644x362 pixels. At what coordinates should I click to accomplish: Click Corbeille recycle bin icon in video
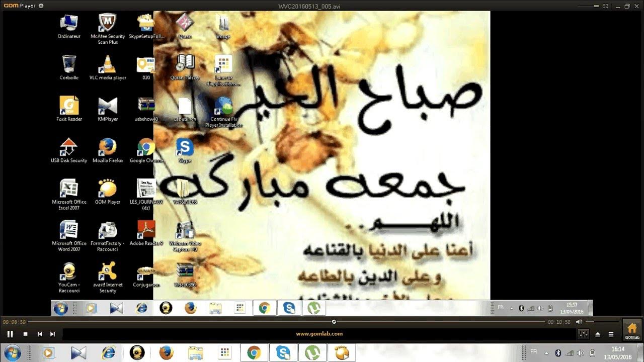click(69, 68)
